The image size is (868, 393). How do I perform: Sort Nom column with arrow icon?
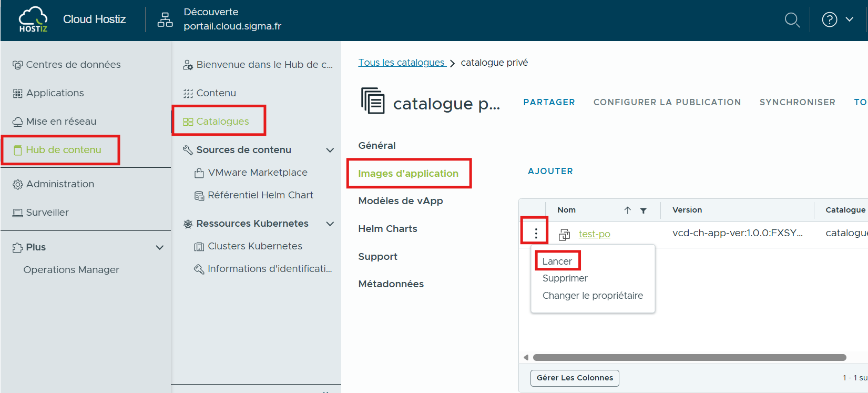tap(627, 210)
